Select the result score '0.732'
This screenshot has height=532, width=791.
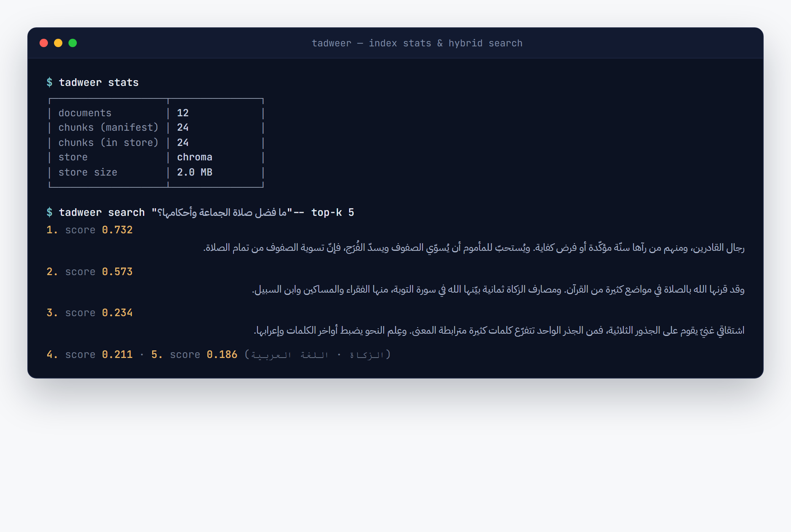117,230
